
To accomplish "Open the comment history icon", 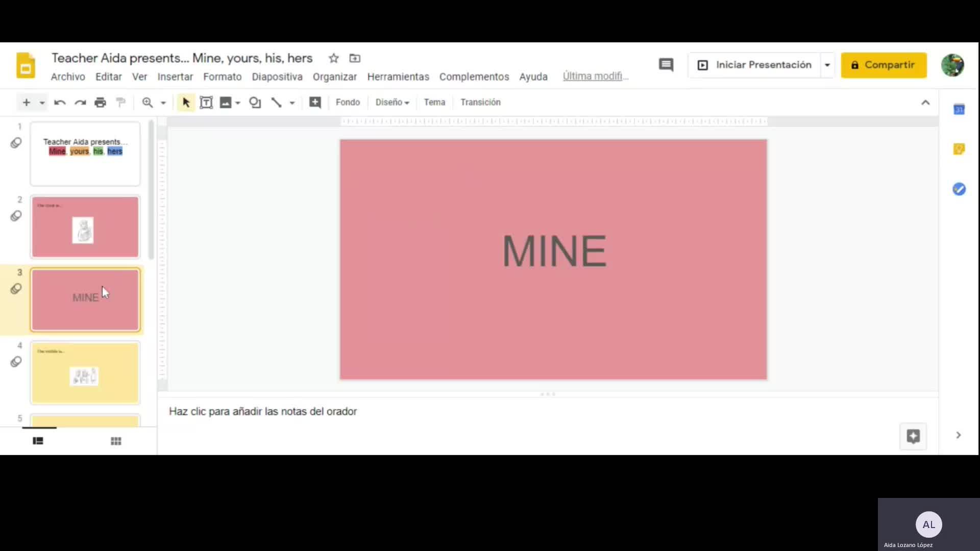I will (666, 65).
